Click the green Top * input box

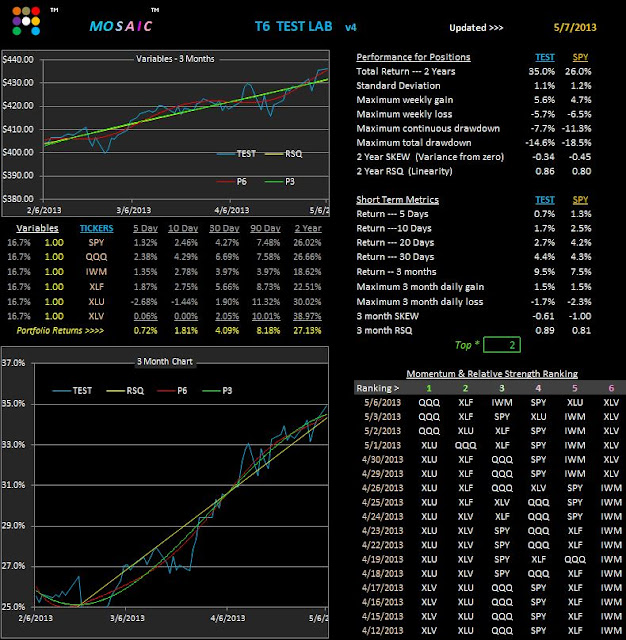[x=502, y=345]
